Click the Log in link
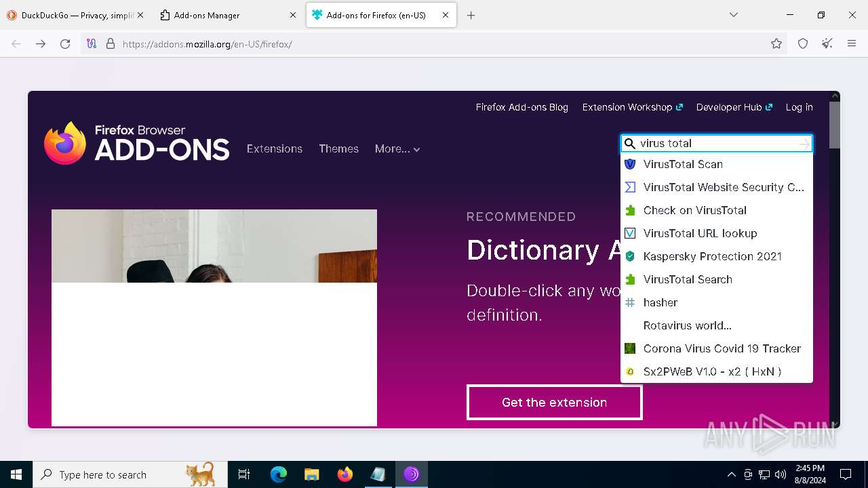The height and width of the screenshot is (488, 868). pyautogui.click(x=799, y=107)
